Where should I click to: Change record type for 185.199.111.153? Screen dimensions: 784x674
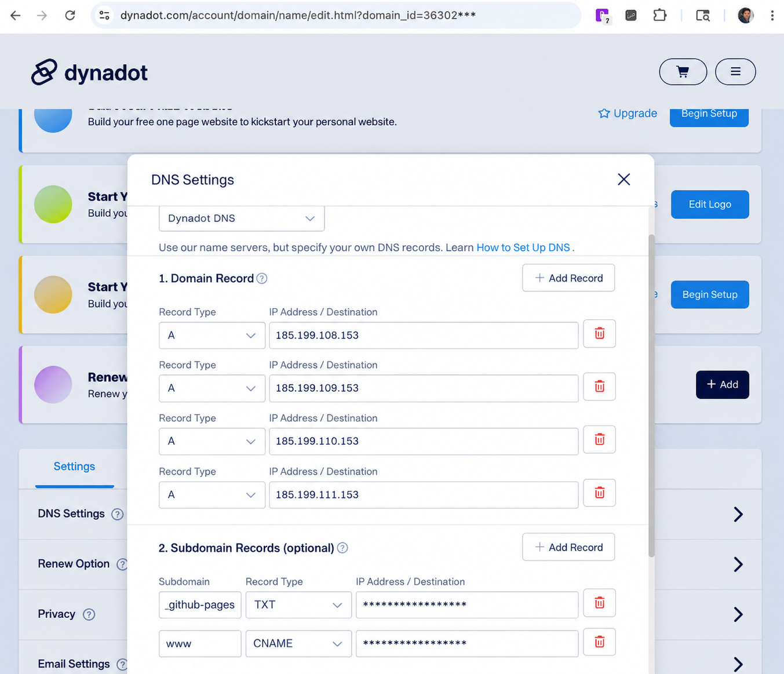pyautogui.click(x=212, y=495)
